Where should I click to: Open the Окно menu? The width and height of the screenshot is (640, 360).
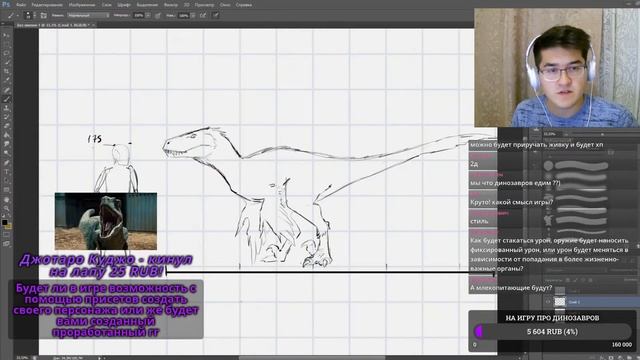point(225,5)
